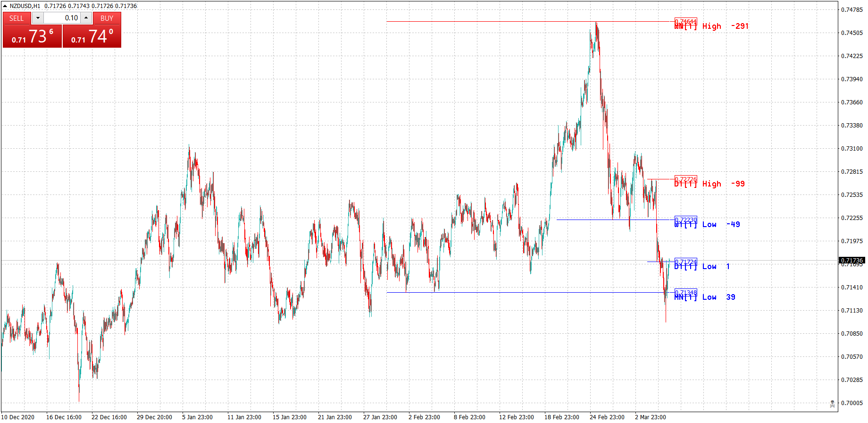Click the skull expert advisor icon

832,404
